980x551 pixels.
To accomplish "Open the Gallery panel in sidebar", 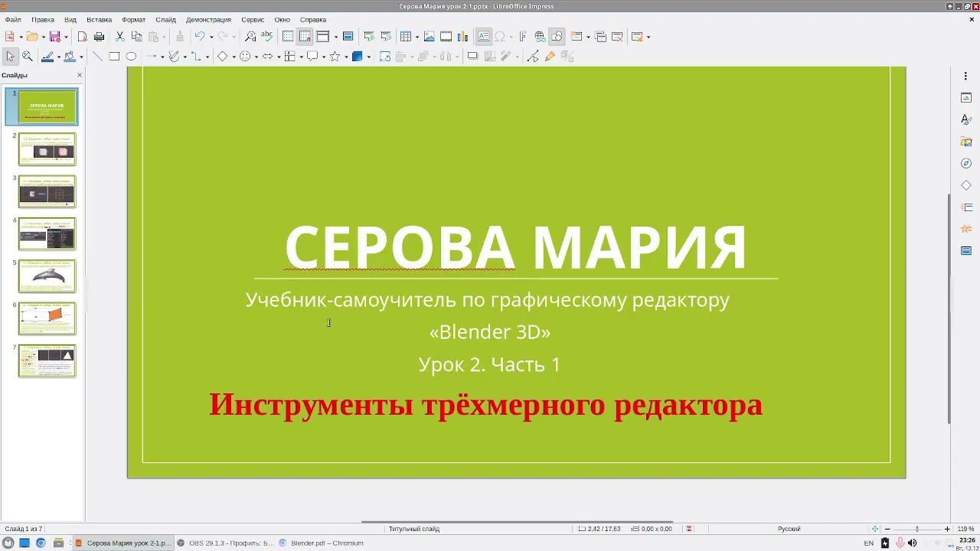I will pos(966,142).
